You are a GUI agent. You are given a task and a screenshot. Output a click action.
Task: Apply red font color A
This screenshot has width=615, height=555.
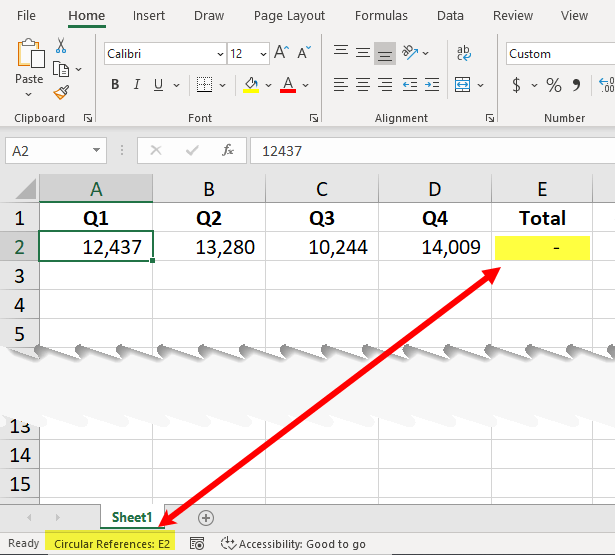pyautogui.click(x=288, y=85)
